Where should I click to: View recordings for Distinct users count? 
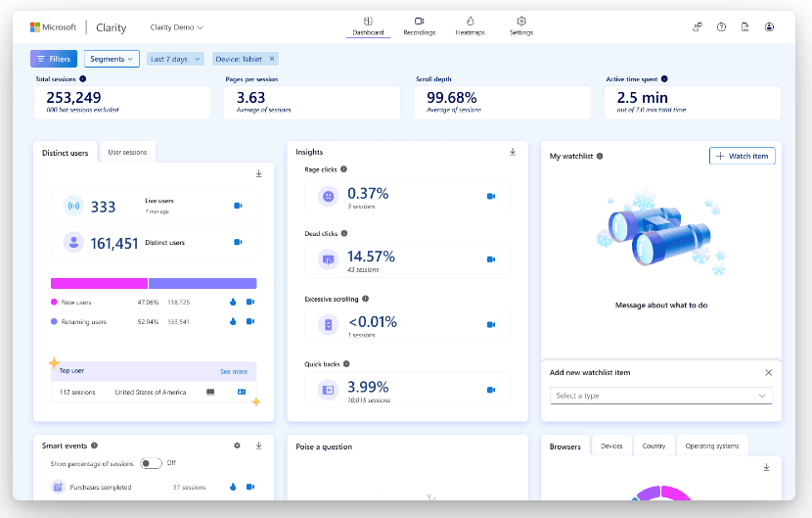pos(238,242)
